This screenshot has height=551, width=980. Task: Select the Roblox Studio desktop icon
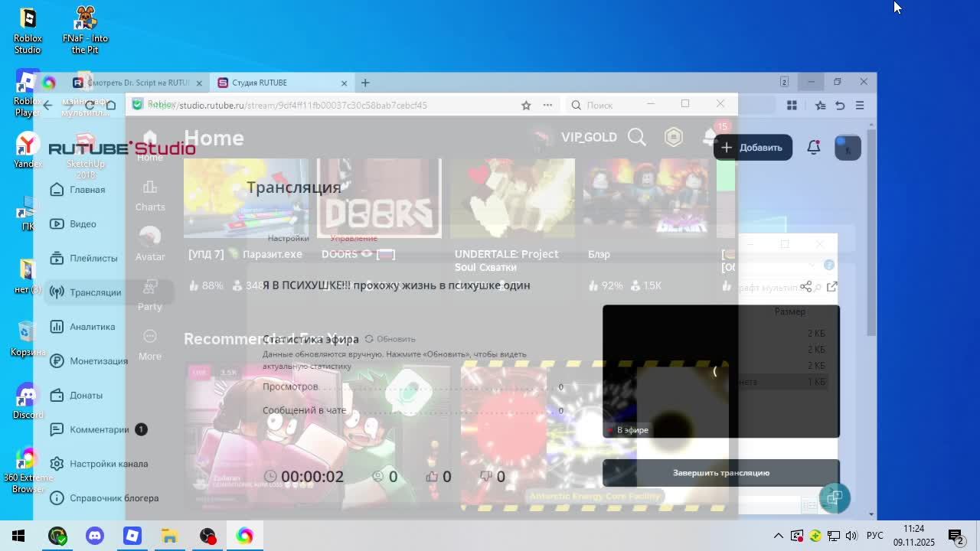[x=28, y=31]
